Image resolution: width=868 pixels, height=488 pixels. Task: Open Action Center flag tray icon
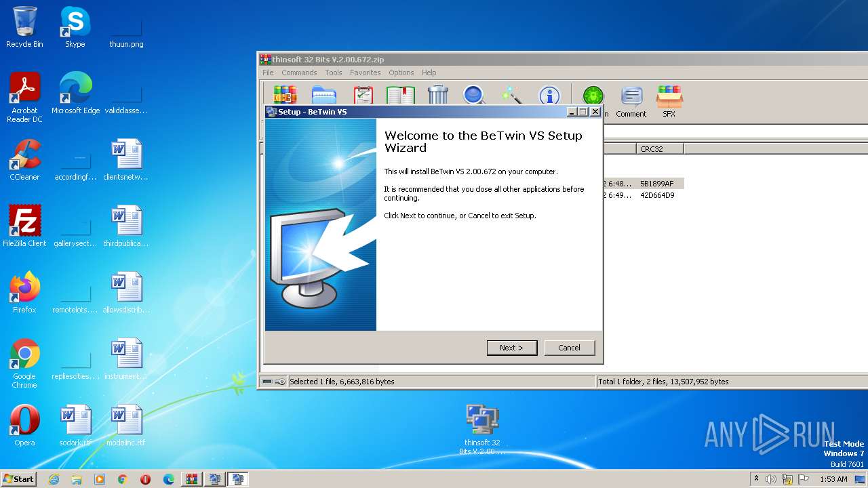[804, 479]
